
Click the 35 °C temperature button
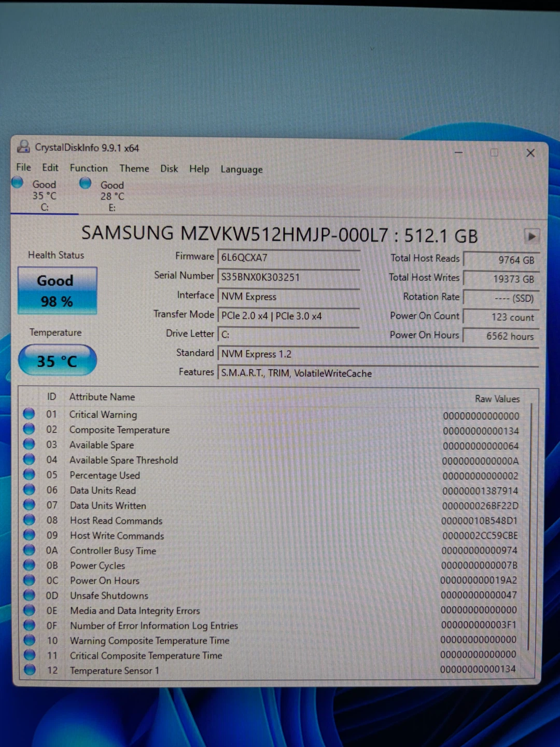[57, 361]
